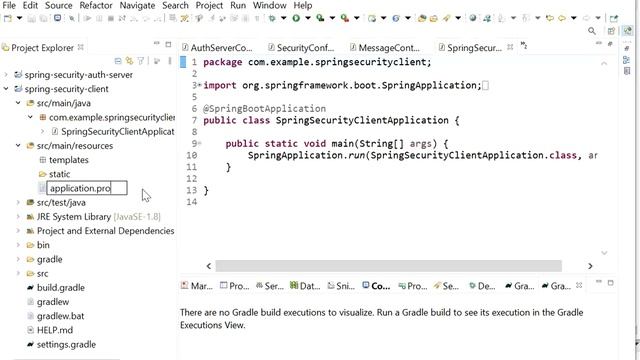Image resolution: width=640 pixels, height=360 pixels.
Task: Open the Run configurations dropdown arrow
Action: tap(308, 18)
